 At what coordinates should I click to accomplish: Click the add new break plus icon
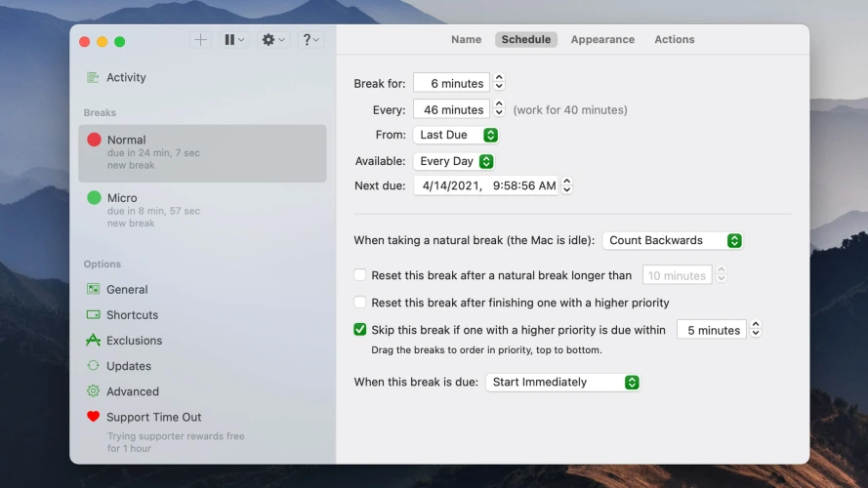200,40
